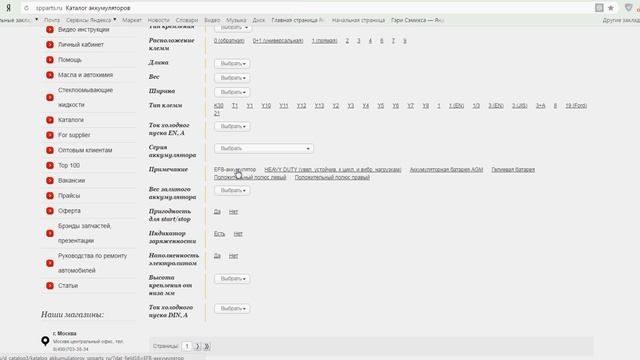Viewport: 640px width, 360px height.
Task: Select Да for Пригодность для start/stop
Action: pyautogui.click(x=217, y=211)
